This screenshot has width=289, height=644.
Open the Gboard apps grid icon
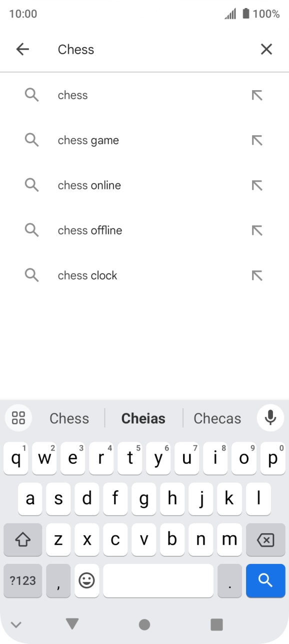pyautogui.click(x=18, y=418)
